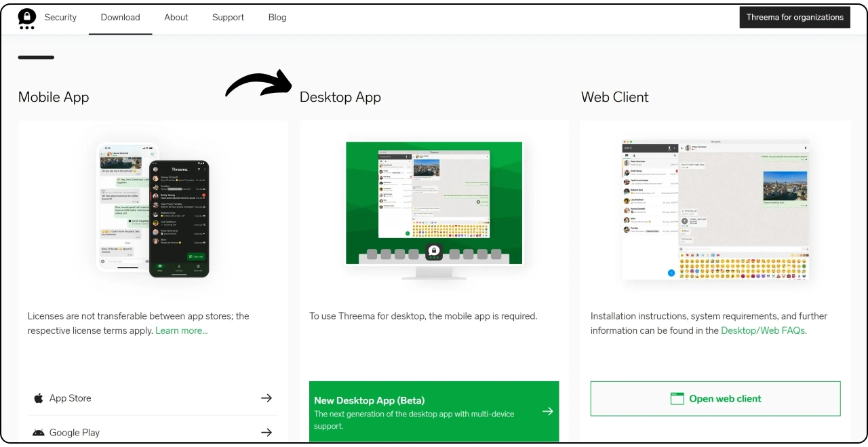Click the web client screenshot preview
This screenshot has height=447, width=868.
(715, 210)
